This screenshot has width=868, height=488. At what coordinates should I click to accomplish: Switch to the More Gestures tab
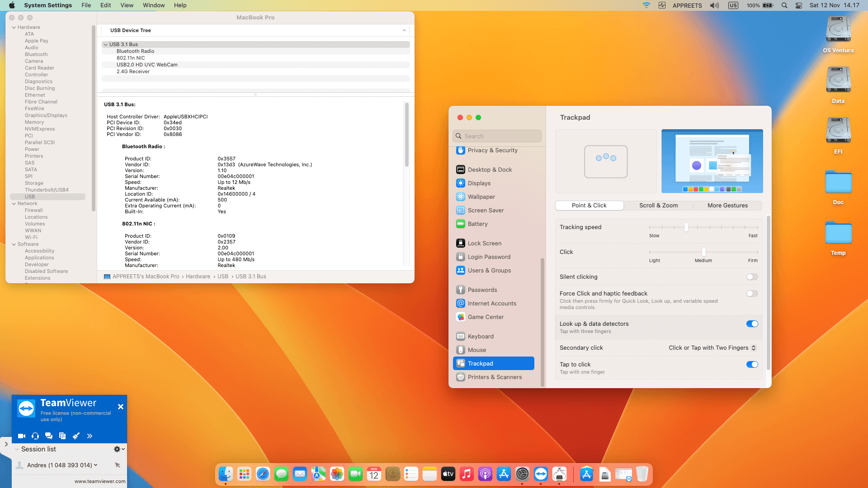pos(727,206)
